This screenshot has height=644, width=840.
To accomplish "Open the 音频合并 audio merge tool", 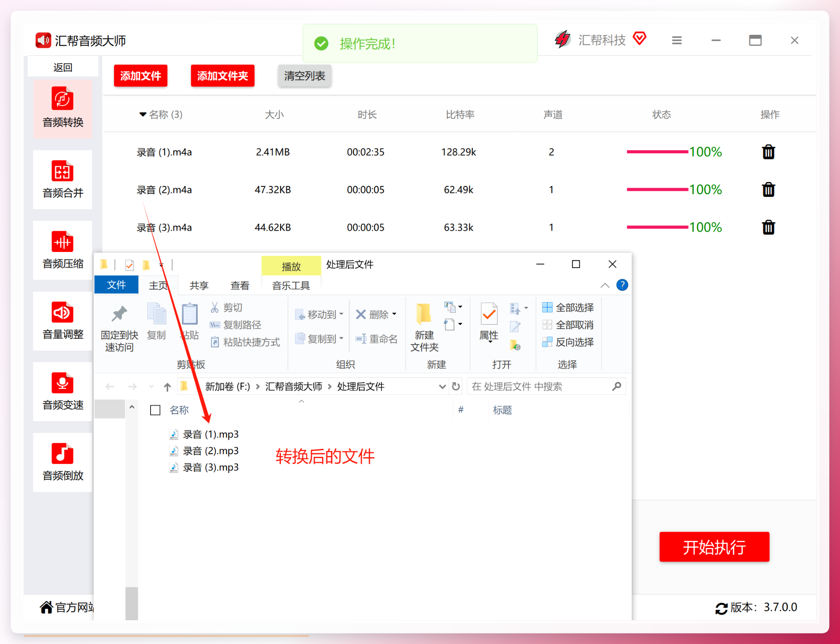I will click(x=63, y=179).
